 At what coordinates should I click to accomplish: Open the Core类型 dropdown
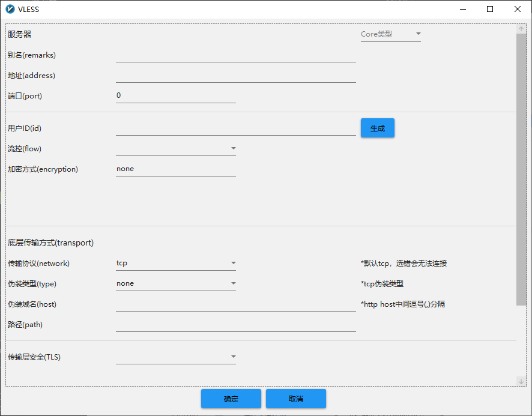click(x=390, y=34)
